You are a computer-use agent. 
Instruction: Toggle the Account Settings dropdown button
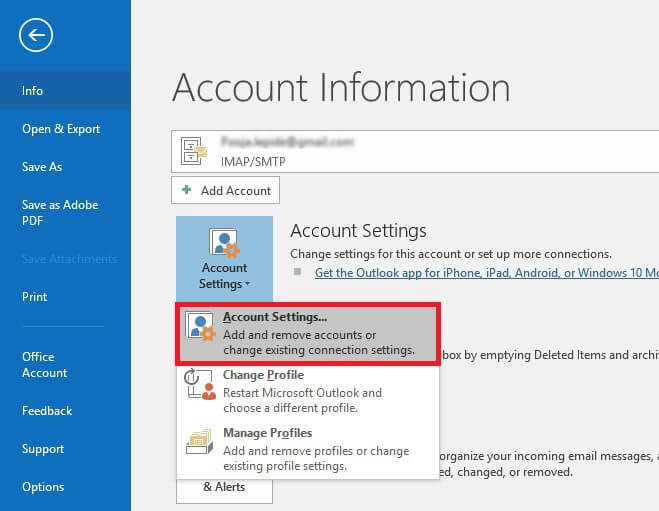tap(224, 258)
